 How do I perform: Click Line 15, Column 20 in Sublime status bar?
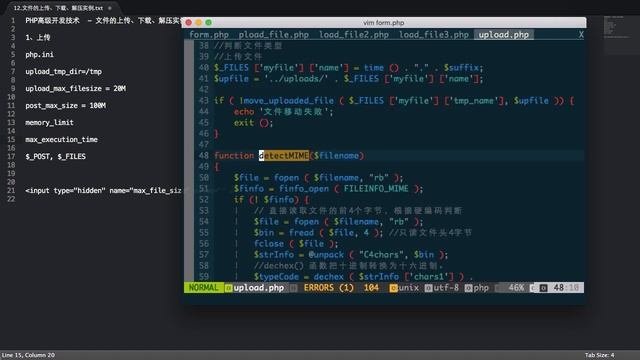(28, 355)
